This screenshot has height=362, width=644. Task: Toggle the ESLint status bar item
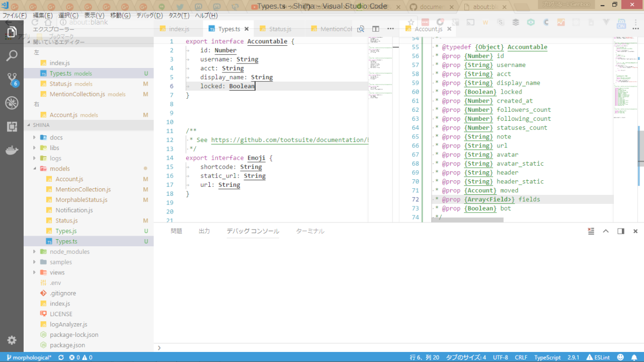coord(598,357)
